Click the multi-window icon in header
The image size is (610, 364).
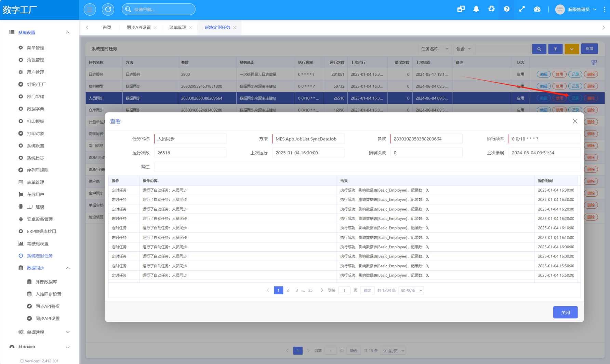(x=461, y=9)
